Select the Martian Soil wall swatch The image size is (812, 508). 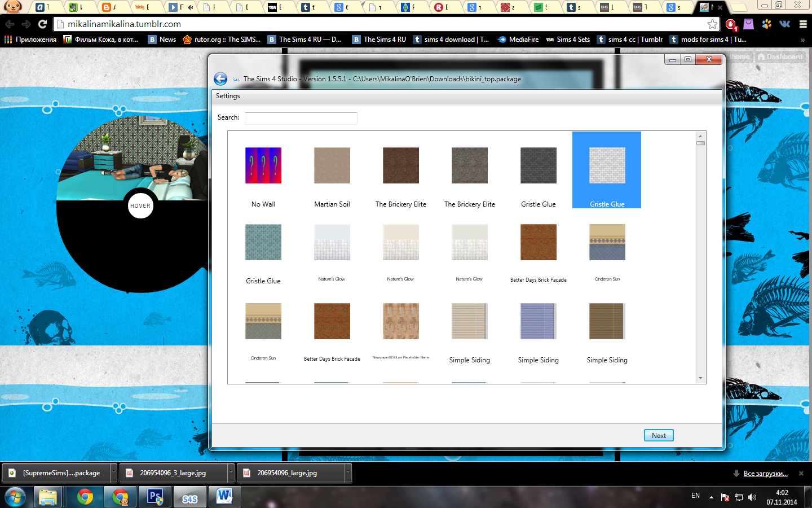point(332,166)
